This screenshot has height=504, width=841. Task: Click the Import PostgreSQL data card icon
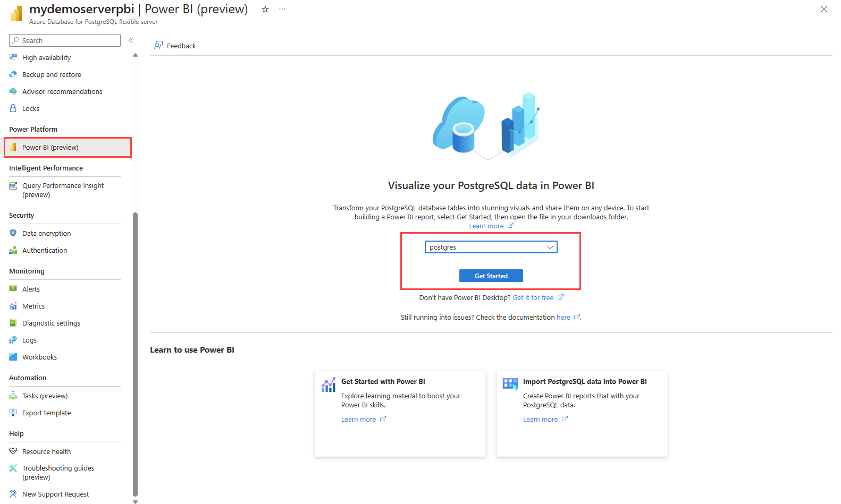pyautogui.click(x=510, y=384)
